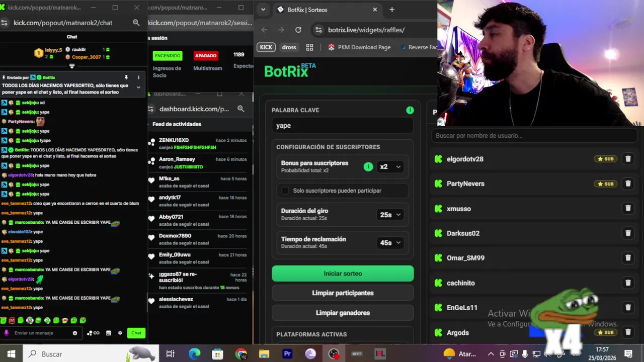Open the Kick shop icon beside chat

pos(108,333)
